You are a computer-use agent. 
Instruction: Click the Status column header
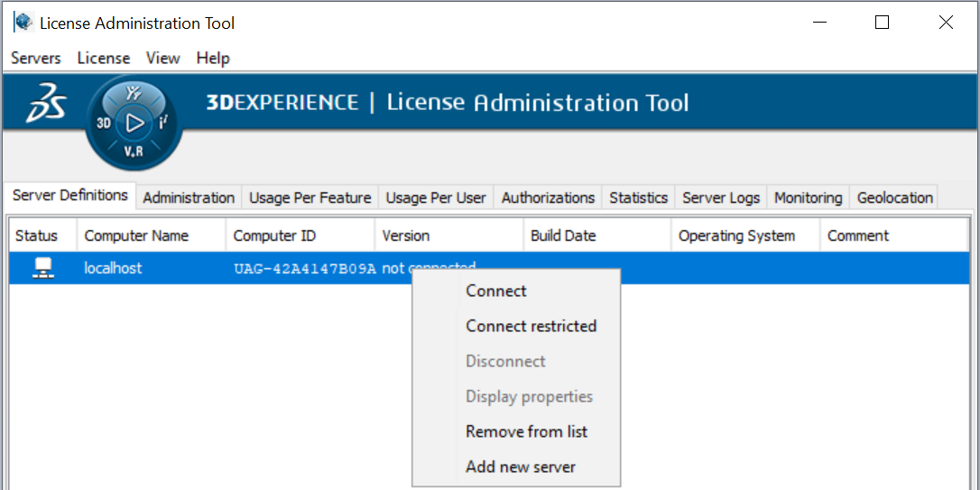tap(43, 236)
